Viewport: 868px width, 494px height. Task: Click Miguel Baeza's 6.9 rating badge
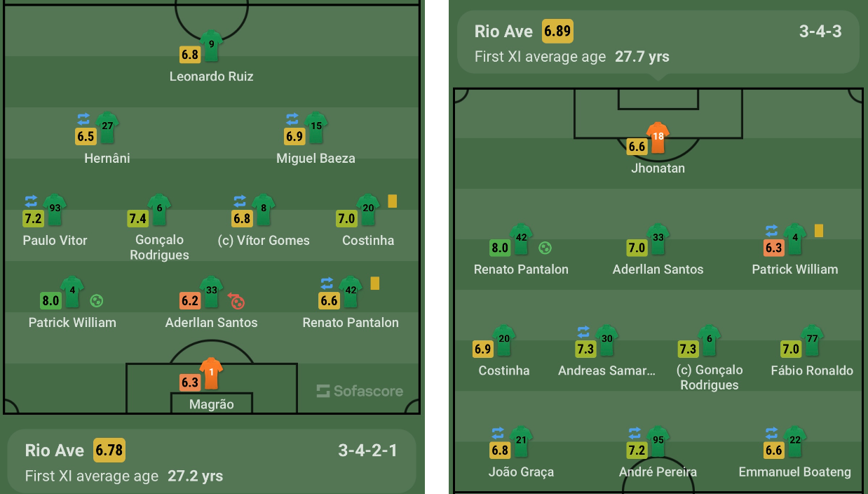tap(295, 136)
